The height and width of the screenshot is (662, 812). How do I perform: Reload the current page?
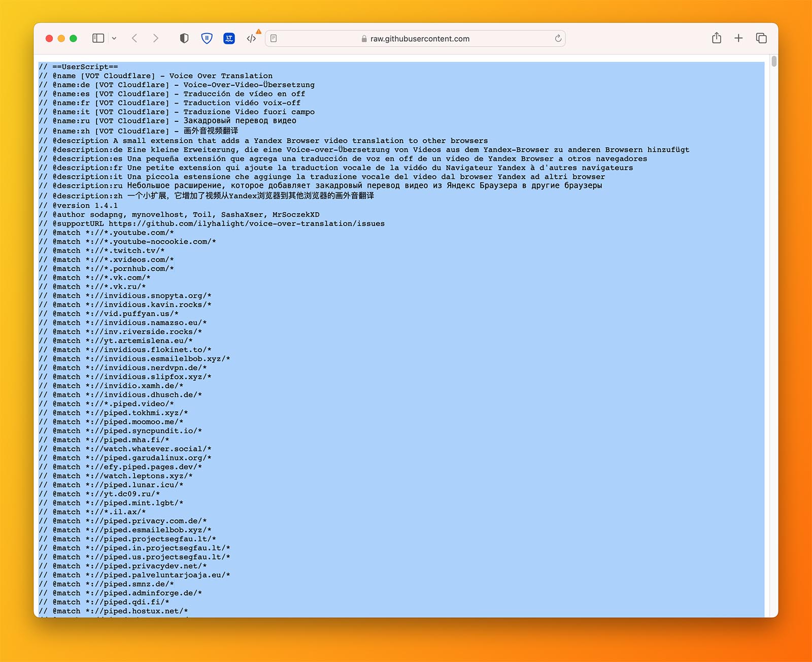[558, 39]
